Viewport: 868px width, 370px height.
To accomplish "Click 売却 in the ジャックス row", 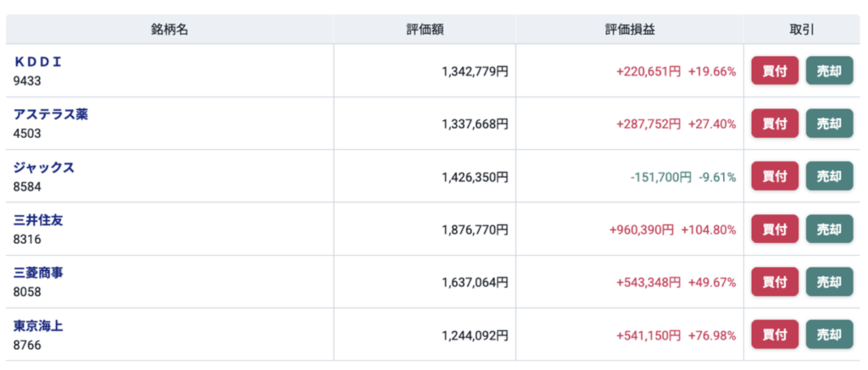I will [x=829, y=176].
